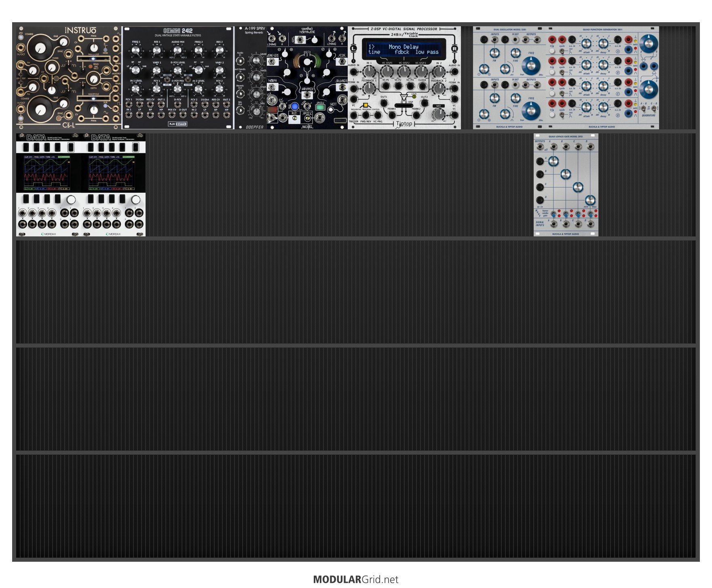The width and height of the screenshot is (712, 588).
Task: Flip the cycle switch in function generator row D
Action: [562, 115]
